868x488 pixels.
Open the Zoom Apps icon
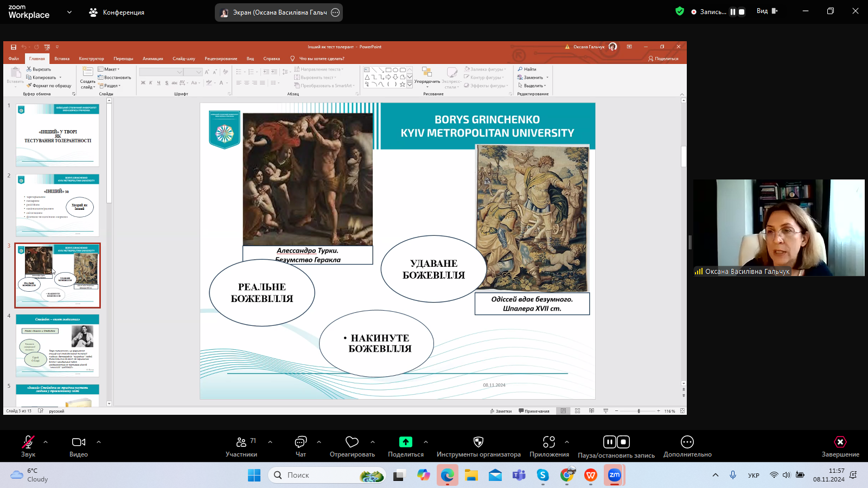tap(549, 442)
